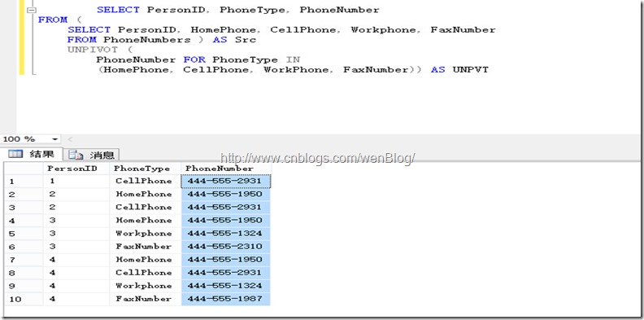The height and width of the screenshot is (320, 644).
Task: Select 444-555-2931 in result row 8
Action: (x=226, y=273)
